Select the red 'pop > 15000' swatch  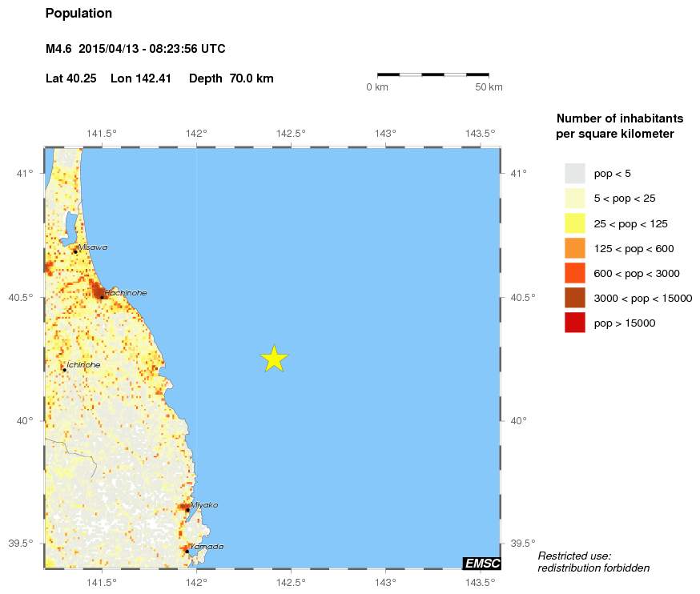(x=575, y=323)
